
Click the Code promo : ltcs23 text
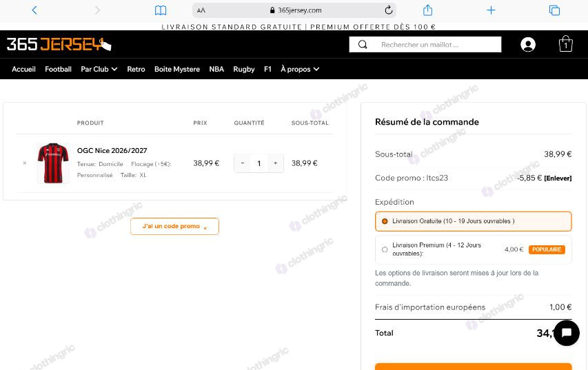(x=412, y=178)
